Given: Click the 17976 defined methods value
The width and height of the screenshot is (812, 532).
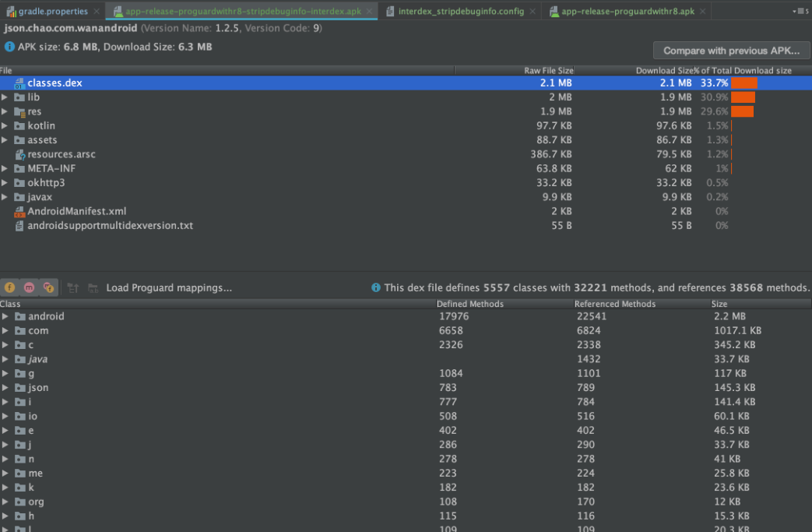Looking at the screenshot, I should (454, 316).
